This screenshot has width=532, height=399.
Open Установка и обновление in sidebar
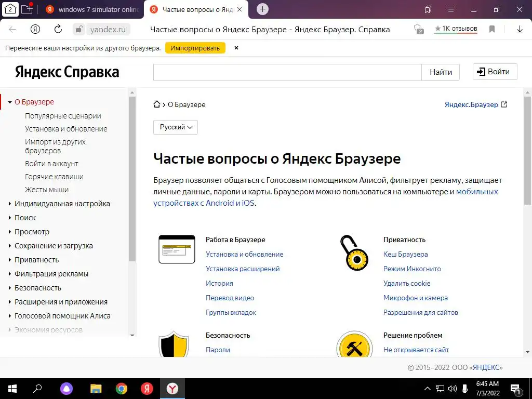[x=66, y=129]
